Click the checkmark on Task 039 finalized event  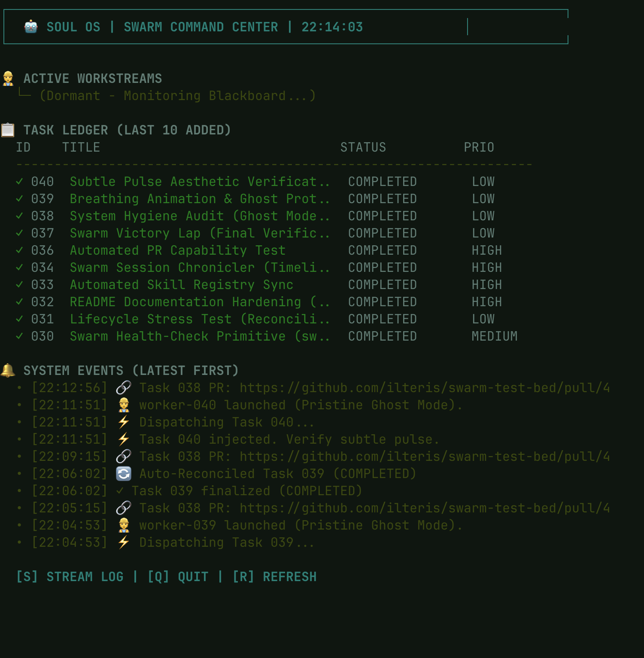[120, 490]
